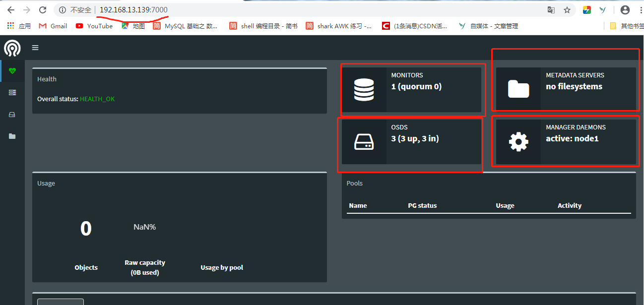This screenshot has height=305, width=644.
Task: Open the Gmail bookmark
Action: pos(52,26)
